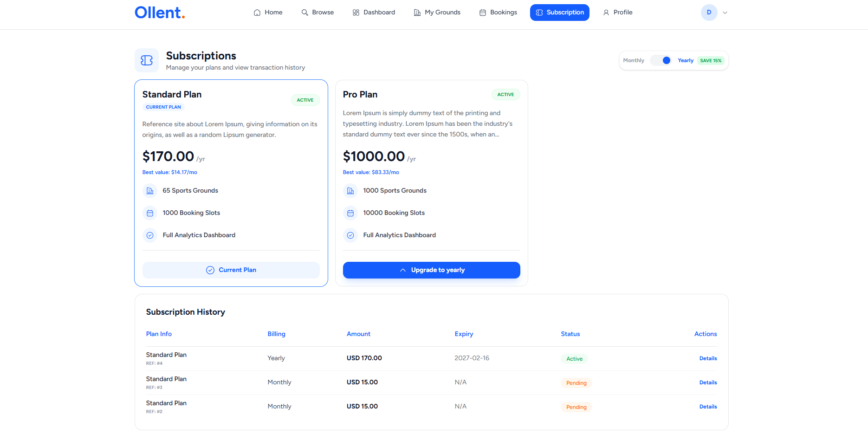
Task: Select the Subscription nav tab
Action: coord(560,13)
